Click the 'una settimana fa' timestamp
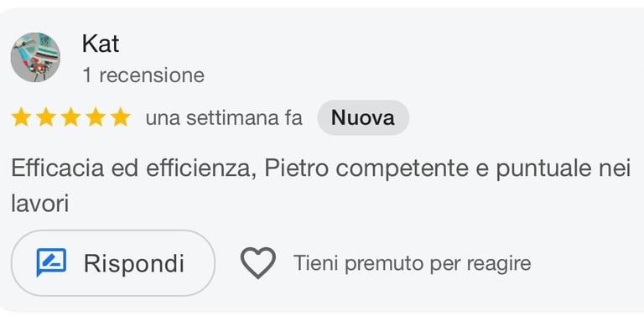This screenshot has height=321, width=644. click(x=224, y=118)
